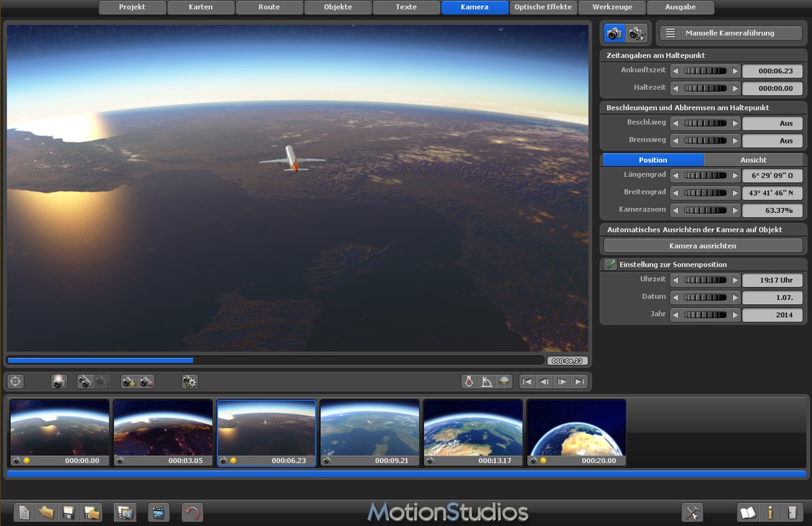Decrease Kamerazoom with the left arrow
Screen dimensions: 812x526
[x=675, y=210]
